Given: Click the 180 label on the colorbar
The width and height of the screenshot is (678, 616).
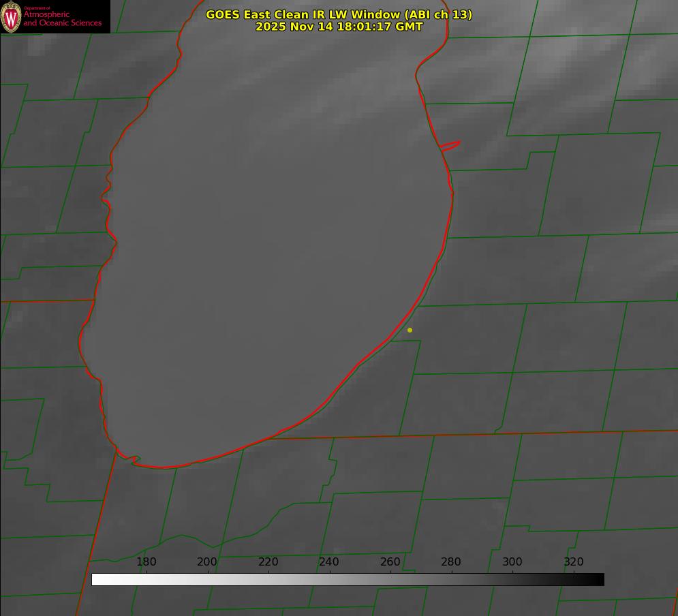Looking at the screenshot, I should click(147, 562).
